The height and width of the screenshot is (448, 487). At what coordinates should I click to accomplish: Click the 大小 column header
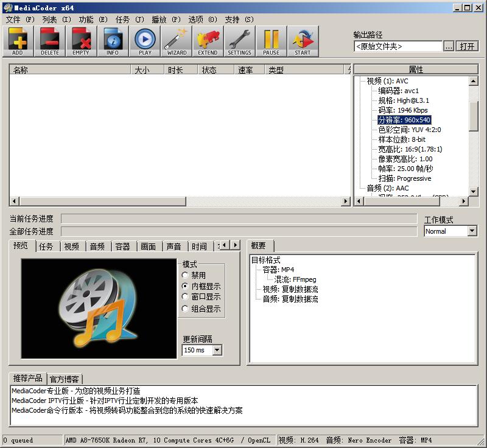[147, 70]
